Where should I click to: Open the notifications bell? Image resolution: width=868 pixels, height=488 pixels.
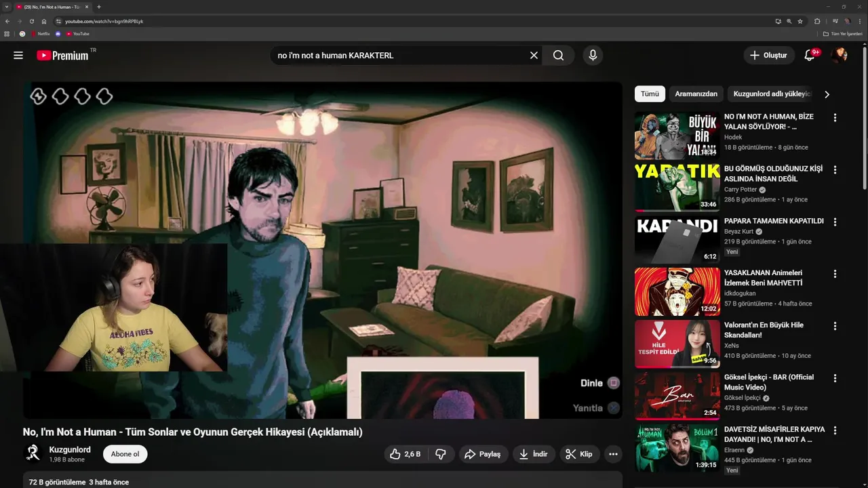click(x=810, y=56)
